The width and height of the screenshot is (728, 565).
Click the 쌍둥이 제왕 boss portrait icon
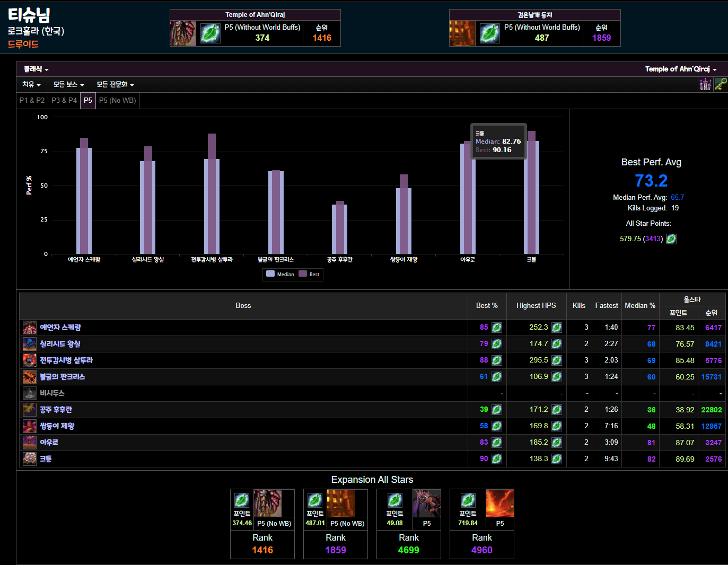(x=30, y=426)
